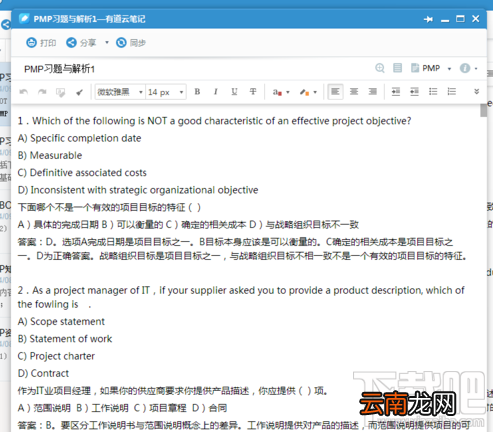Click the note info icon
493x432 pixels.
point(465,68)
